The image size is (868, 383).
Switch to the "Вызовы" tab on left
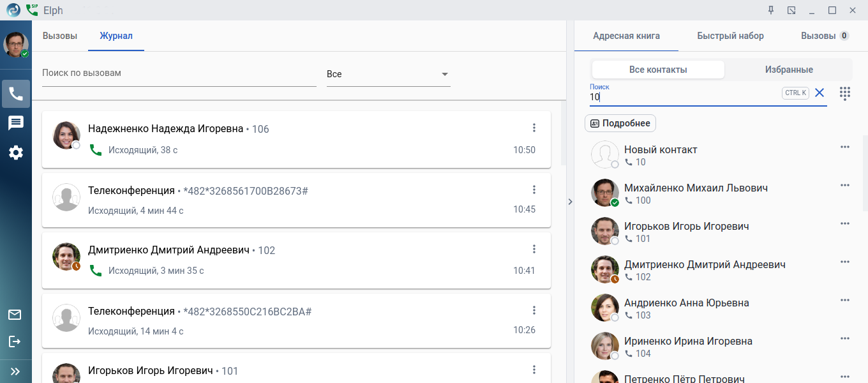(60, 36)
